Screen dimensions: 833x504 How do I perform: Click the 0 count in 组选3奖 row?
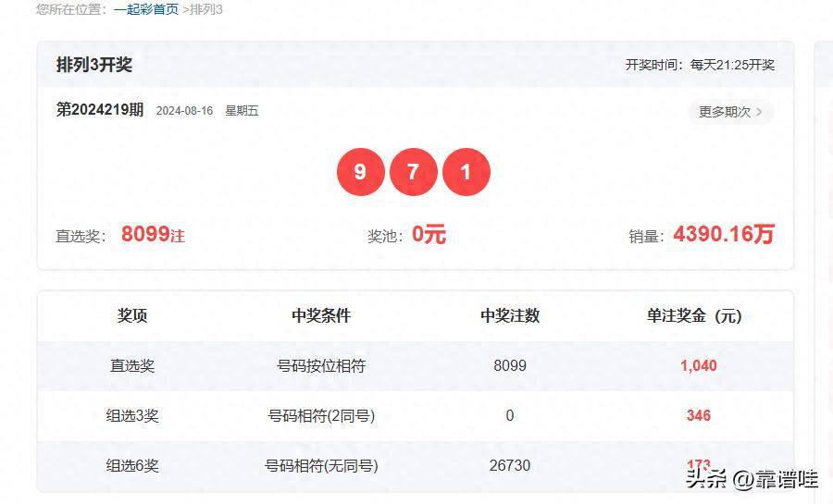pyautogui.click(x=510, y=415)
